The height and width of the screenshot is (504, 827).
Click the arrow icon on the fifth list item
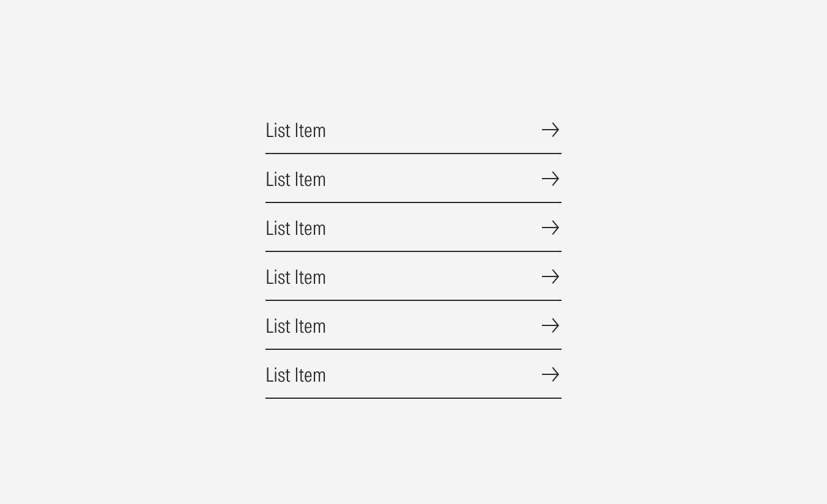551,325
